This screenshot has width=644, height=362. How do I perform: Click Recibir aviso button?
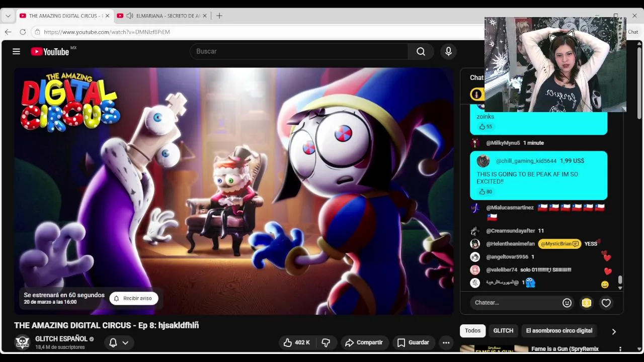tap(134, 298)
